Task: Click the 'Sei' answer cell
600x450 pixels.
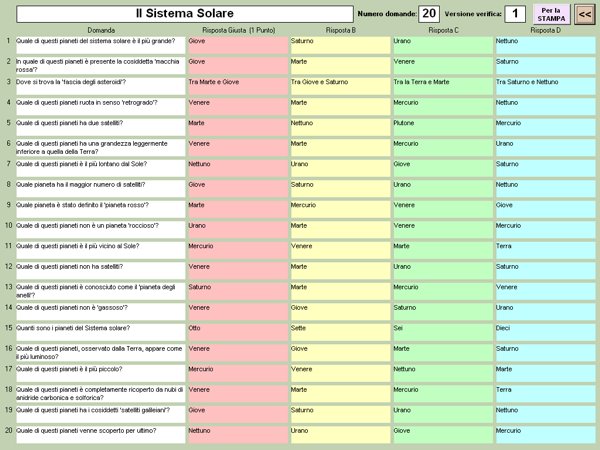Action: [x=443, y=332]
